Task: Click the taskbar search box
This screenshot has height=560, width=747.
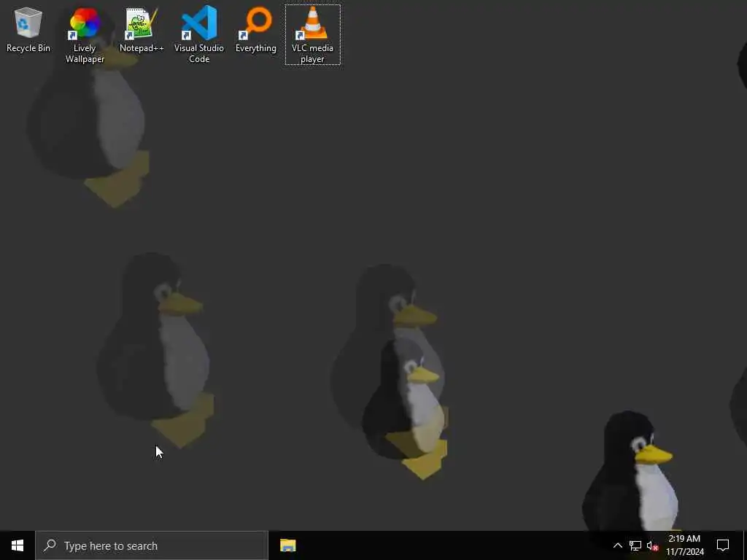Action: (152, 545)
